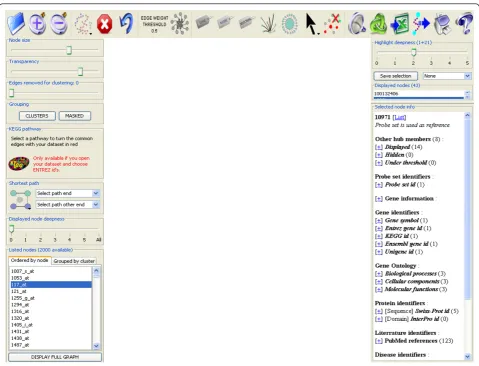Click the MASKED grouping button

pyautogui.click(x=74, y=116)
